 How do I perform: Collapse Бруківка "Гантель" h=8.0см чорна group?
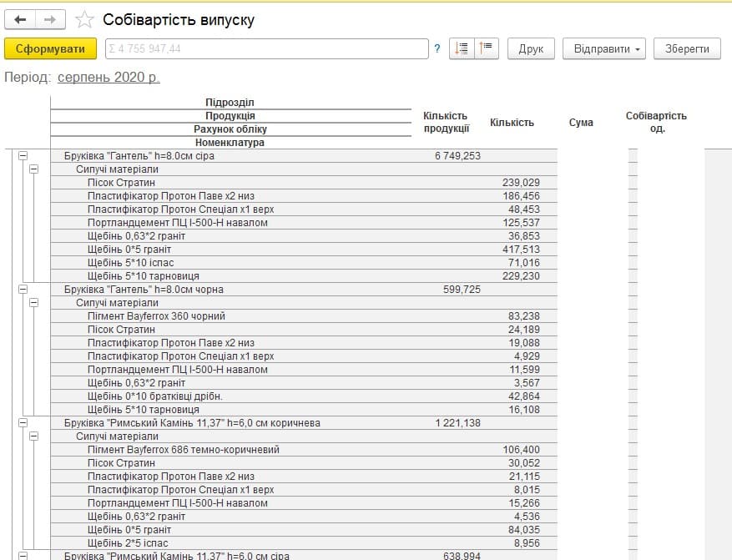(23, 290)
